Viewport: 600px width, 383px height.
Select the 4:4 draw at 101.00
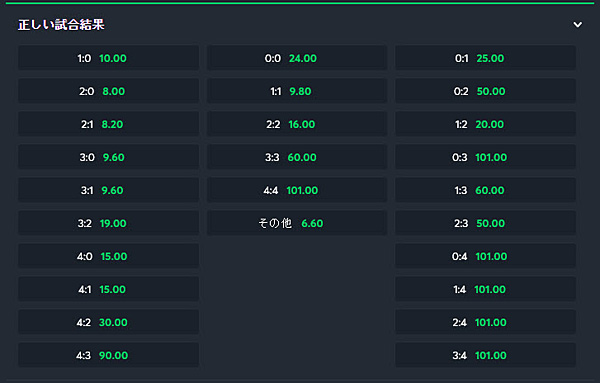(x=297, y=190)
